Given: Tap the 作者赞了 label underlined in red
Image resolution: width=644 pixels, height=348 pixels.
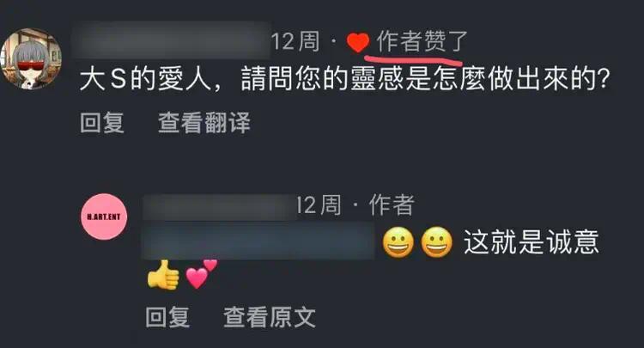Looking at the screenshot, I should 422,41.
